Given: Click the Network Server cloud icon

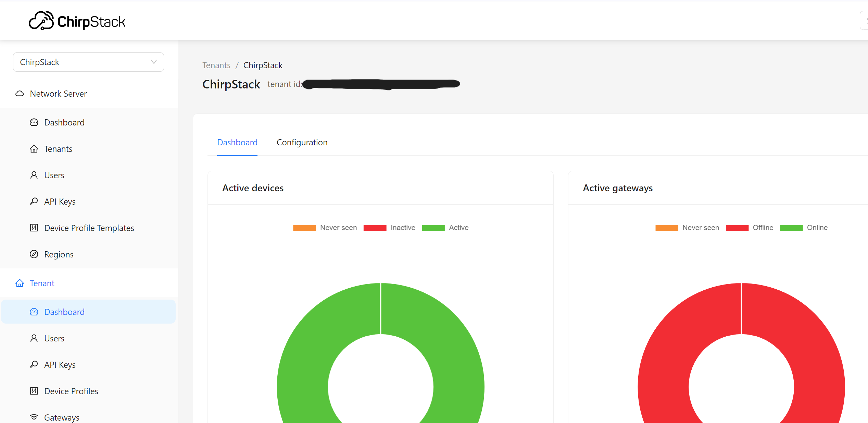Looking at the screenshot, I should tap(20, 94).
